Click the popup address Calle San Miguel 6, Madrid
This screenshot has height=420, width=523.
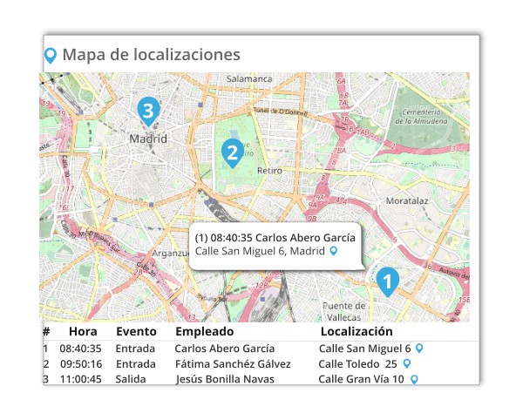(x=260, y=251)
